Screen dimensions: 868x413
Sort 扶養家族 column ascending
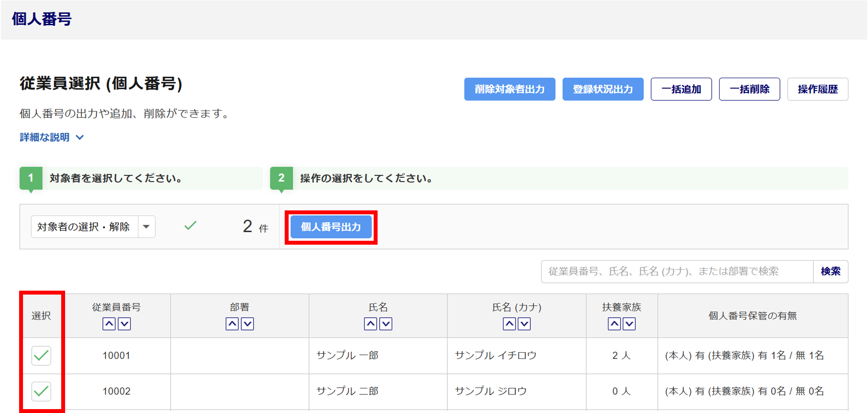614,324
